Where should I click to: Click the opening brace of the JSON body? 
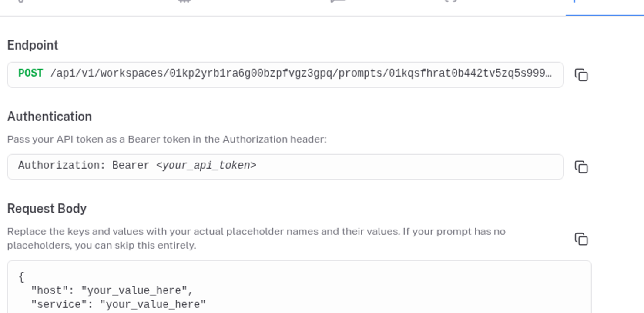pos(21,277)
